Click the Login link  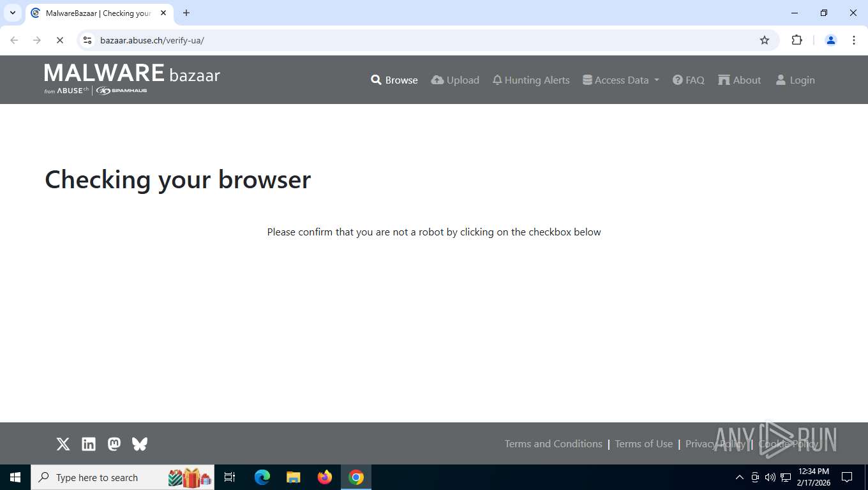(795, 80)
